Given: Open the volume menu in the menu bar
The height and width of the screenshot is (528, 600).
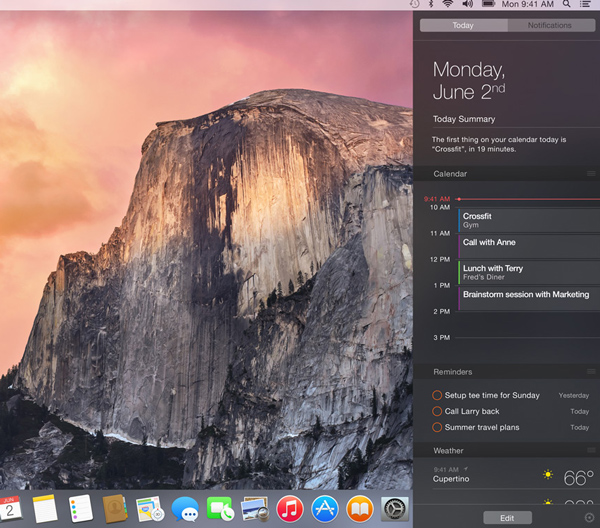Looking at the screenshot, I should pyautogui.click(x=466, y=5).
